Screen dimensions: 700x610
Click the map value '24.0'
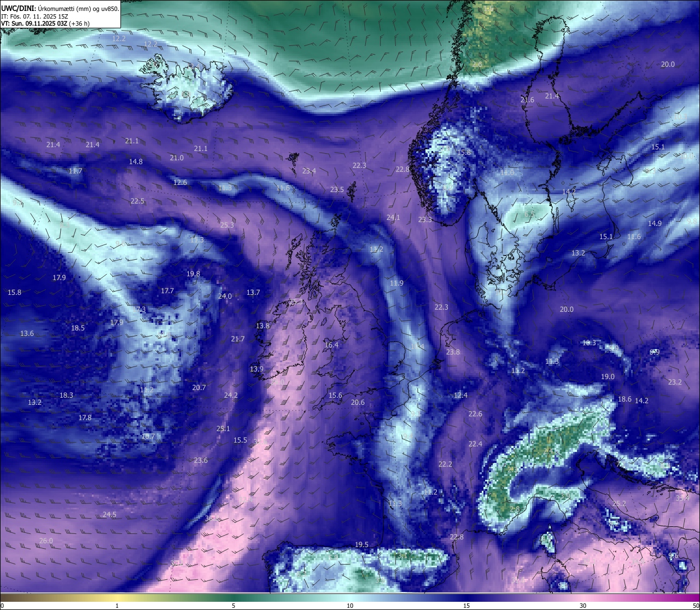coord(225,296)
